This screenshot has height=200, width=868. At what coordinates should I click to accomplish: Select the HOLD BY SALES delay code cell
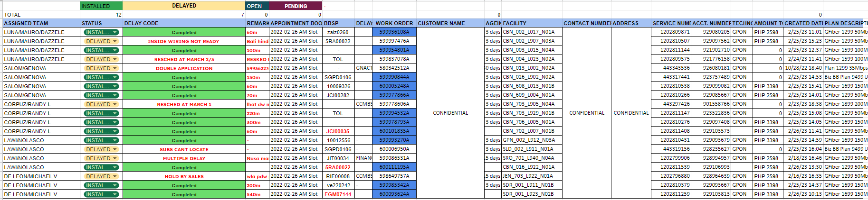[184, 176]
